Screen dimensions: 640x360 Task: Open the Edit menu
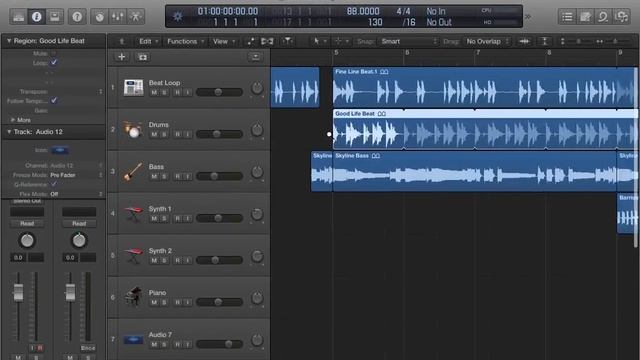click(x=148, y=41)
